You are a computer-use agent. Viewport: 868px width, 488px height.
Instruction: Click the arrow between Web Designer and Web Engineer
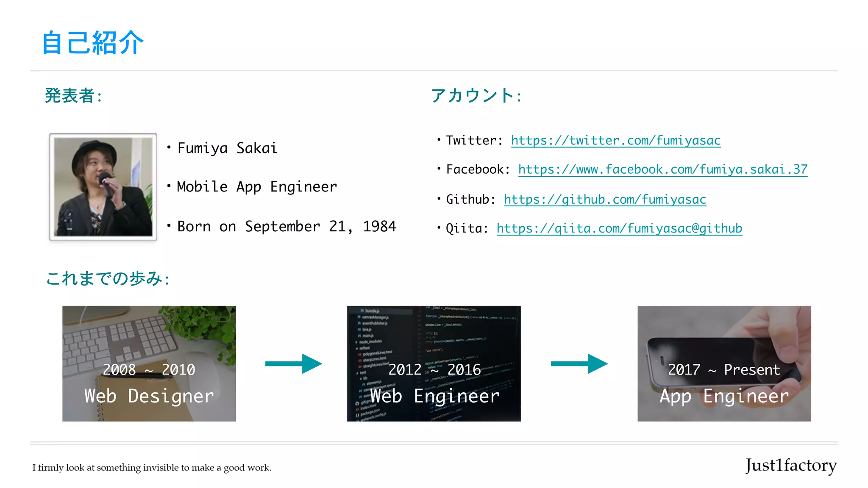tap(293, 363)
